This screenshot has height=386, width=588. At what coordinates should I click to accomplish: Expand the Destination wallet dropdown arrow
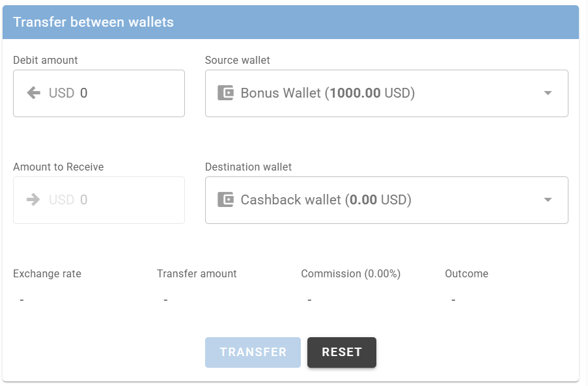548,200
